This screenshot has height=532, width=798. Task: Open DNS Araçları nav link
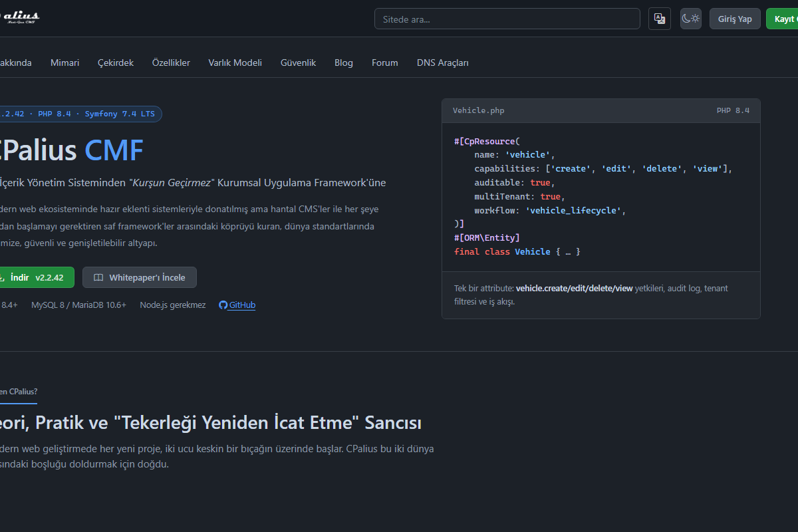coord(443,63)
